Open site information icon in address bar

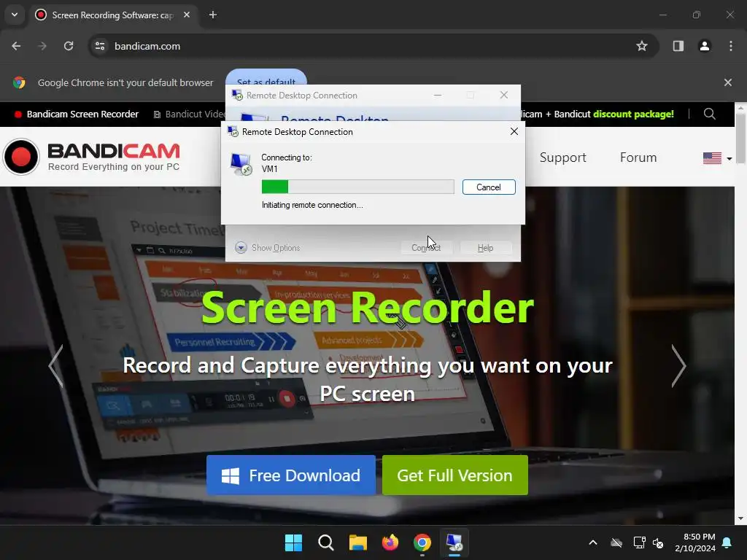(x=100, y=46)
